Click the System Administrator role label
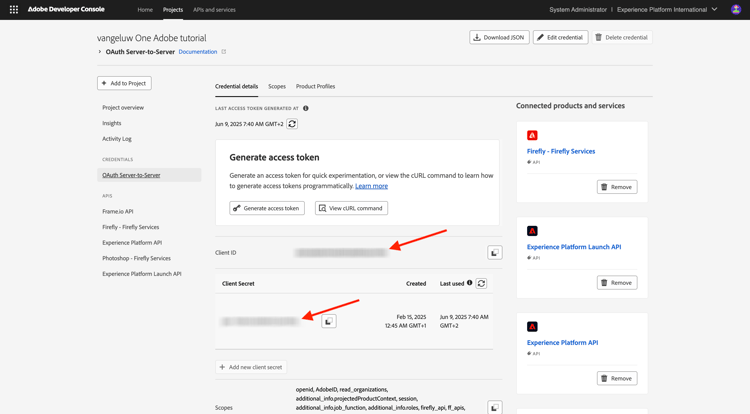 (578, 10)
